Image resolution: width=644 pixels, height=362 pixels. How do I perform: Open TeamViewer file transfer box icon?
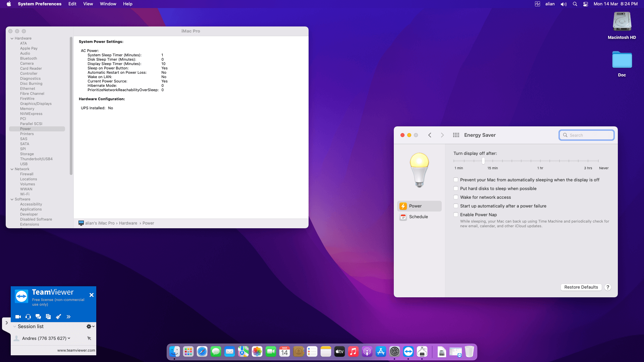48,317
